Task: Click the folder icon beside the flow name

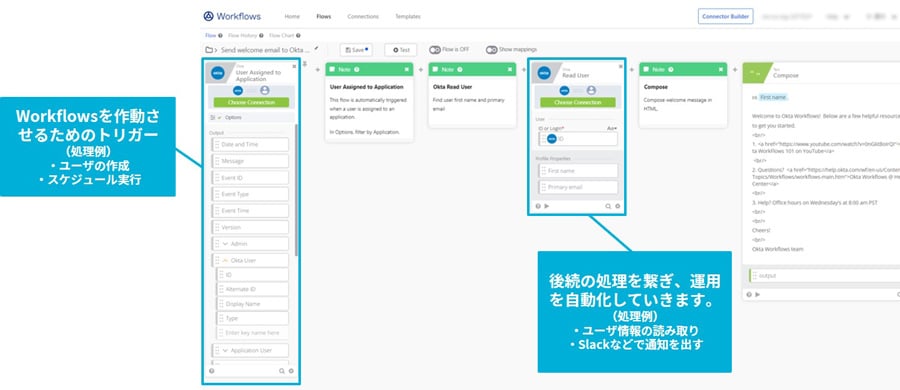Action: point(209,50)
